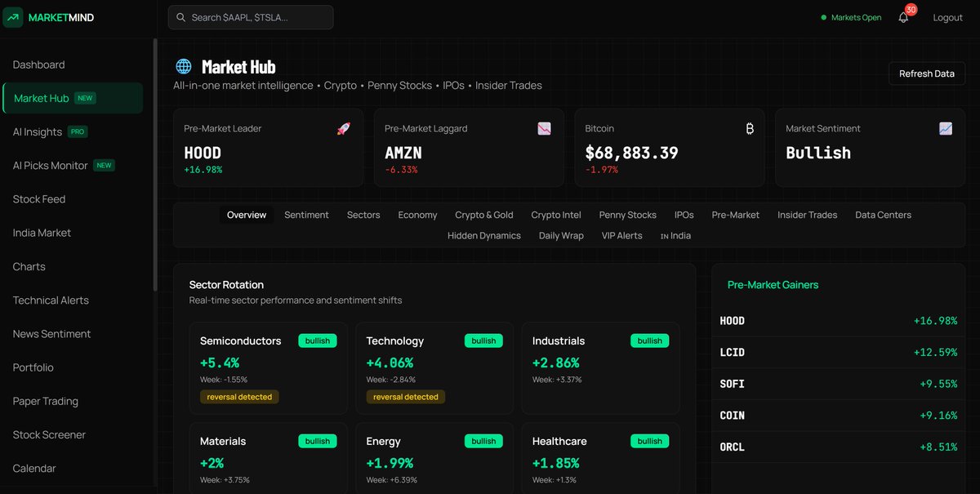The width and height of the screenshot is (980, 494).
Task: Click the Technology sector name
Action: coord(395,340)
